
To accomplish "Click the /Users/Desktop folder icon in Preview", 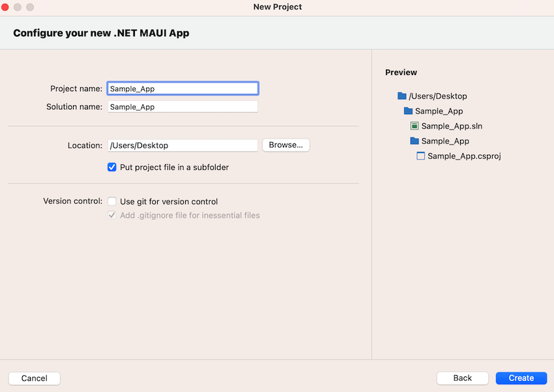I will coord(401,96).
